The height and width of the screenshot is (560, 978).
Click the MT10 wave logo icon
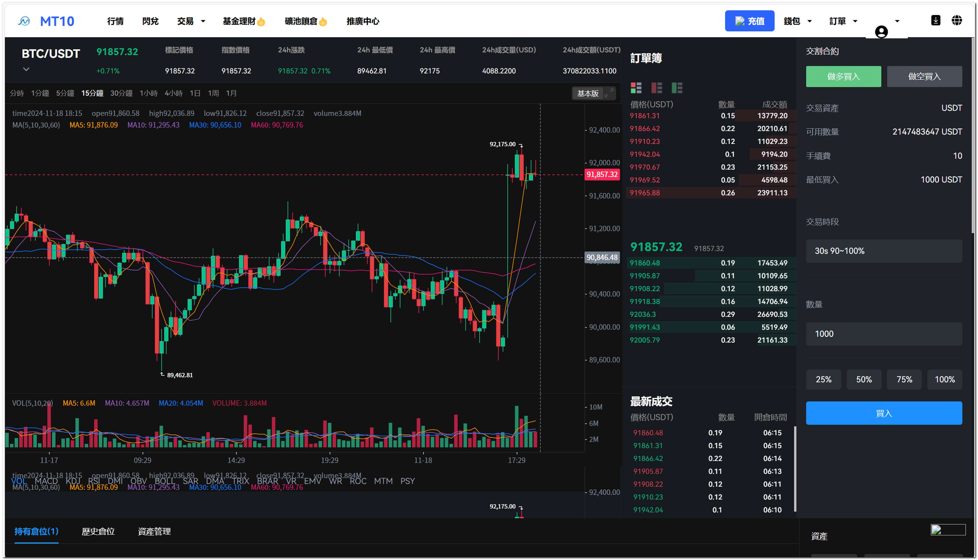24,21
